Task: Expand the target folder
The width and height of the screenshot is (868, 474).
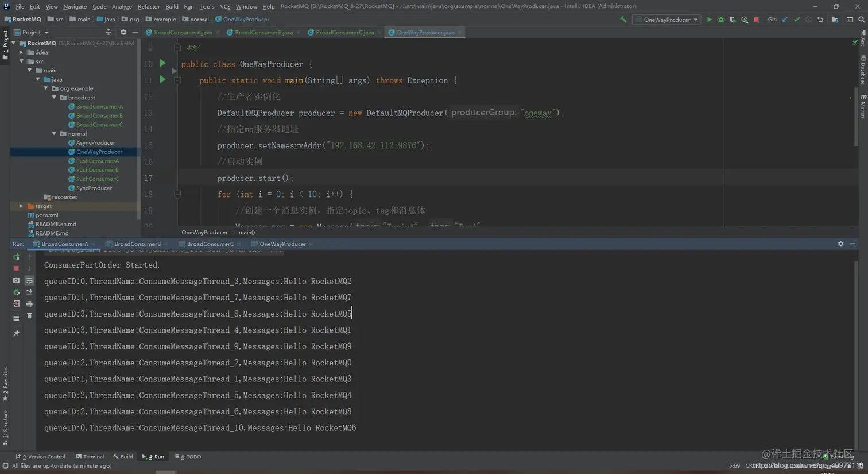Action: click(x=21, y=206)
